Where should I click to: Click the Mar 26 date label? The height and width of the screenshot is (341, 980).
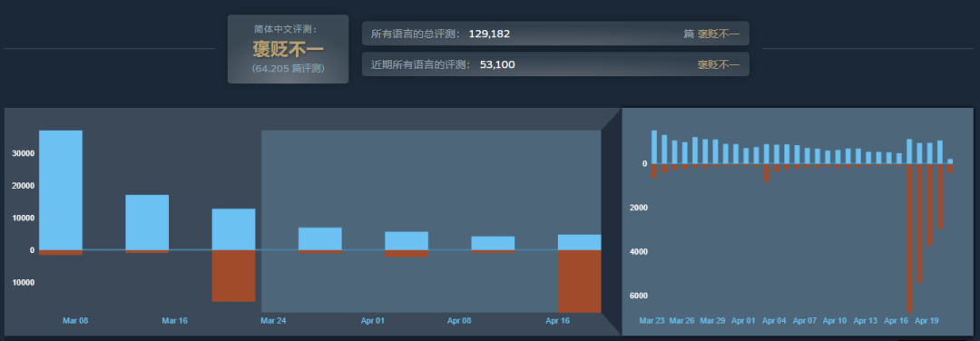pyautogui.click(x=681, y=320)
